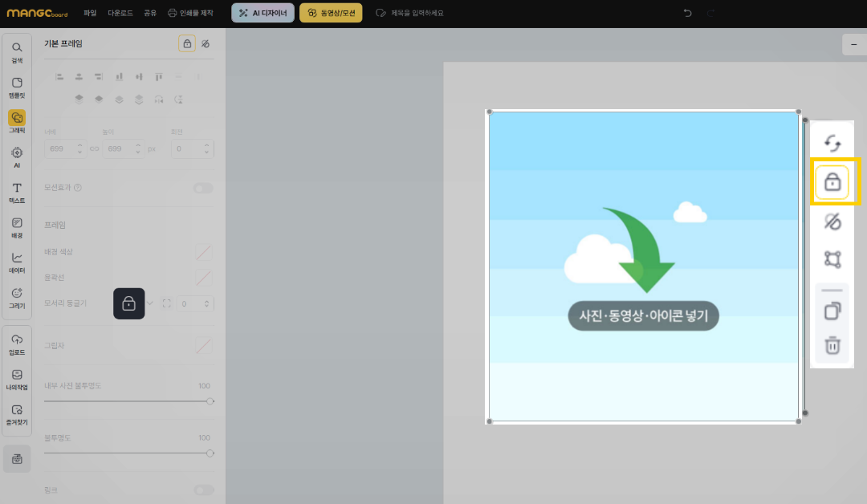Screen dimensions: 867x504
Task: Click the 회전 rotation stepper arrows
Action: click(208, 148)
